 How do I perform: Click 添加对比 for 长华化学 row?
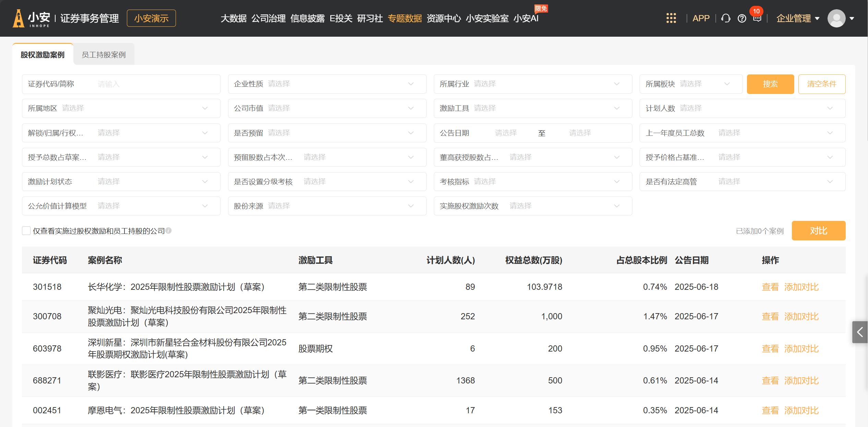[x=801, y=287]
